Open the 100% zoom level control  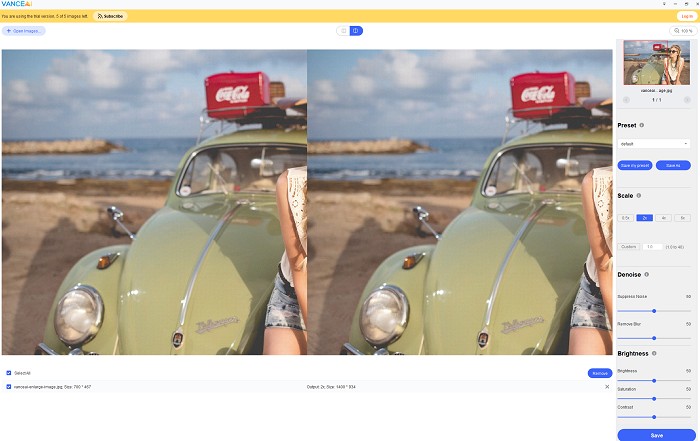pos(682,31)
